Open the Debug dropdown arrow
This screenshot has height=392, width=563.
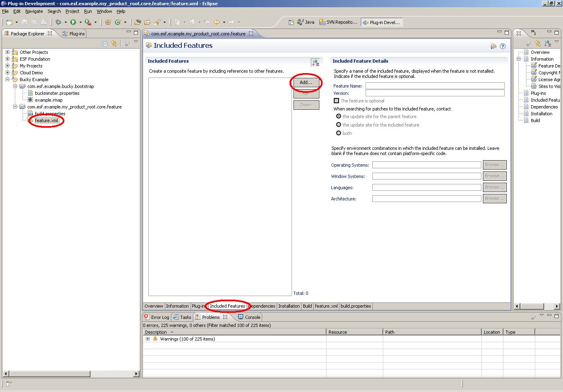tap(66, 22)
